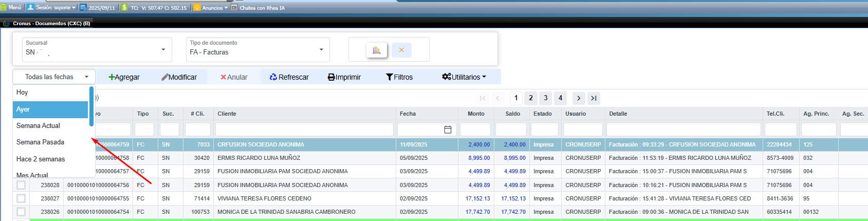Click Chatea con Rhea IA link
This screenshot has height=221, width=868.
tap(262, 8)
